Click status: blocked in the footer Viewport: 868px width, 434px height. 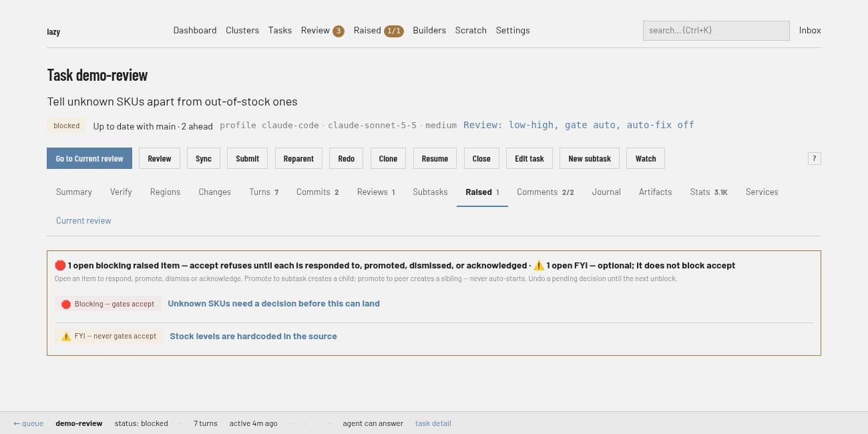[x=141, y=423]
